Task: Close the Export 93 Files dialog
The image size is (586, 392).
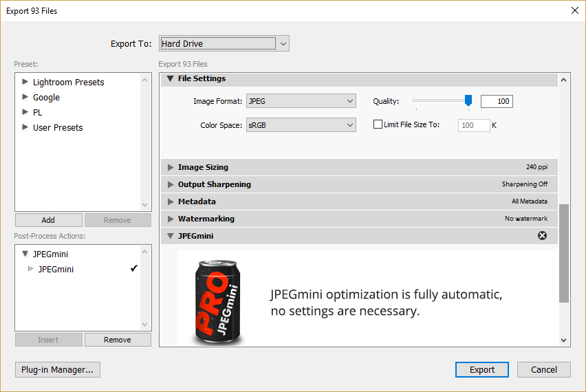Action: 575,10
